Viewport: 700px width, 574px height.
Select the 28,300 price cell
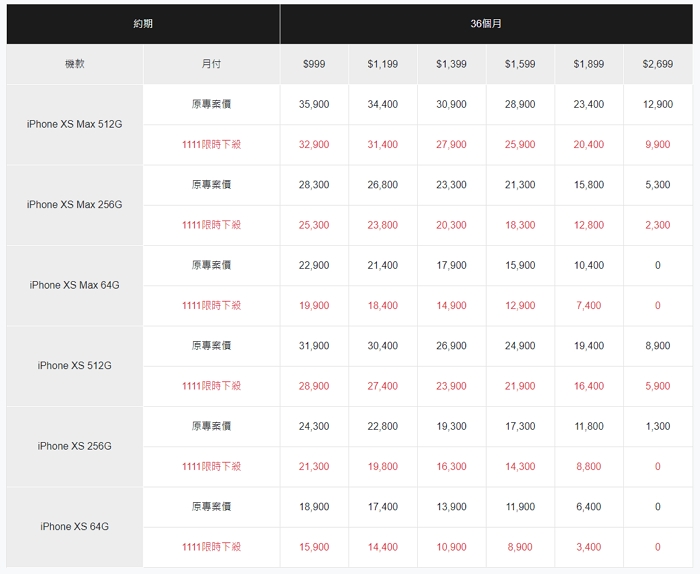point(314,185)
